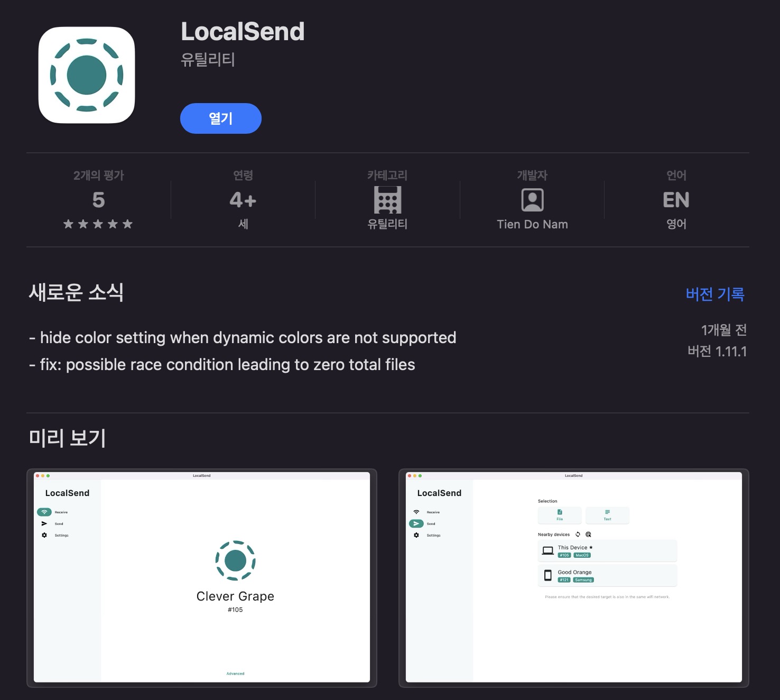Open the 버전 기록 version history link
Image resolution: width=780 pixels, height=700 pixels.
(715, 294)
